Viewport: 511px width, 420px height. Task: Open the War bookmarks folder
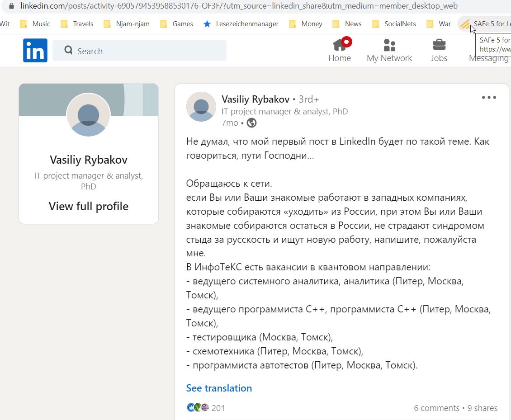(x=439, y=24)
